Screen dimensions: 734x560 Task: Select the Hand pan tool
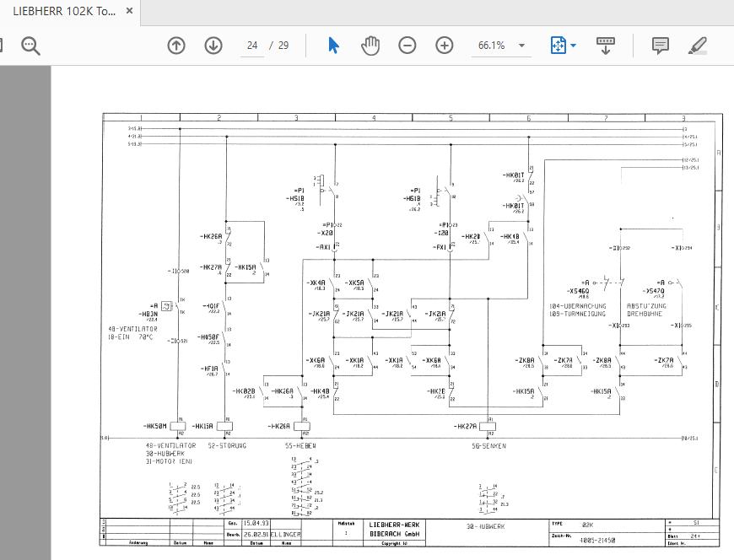(x=370, y=46)
